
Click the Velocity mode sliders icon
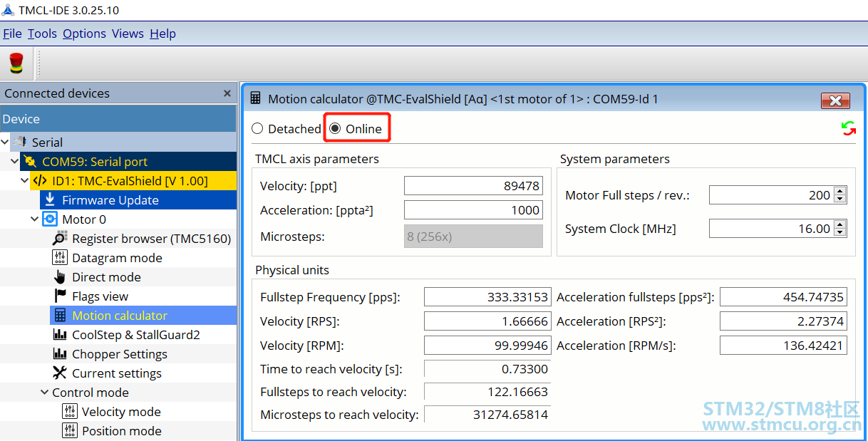pos(70,412)
